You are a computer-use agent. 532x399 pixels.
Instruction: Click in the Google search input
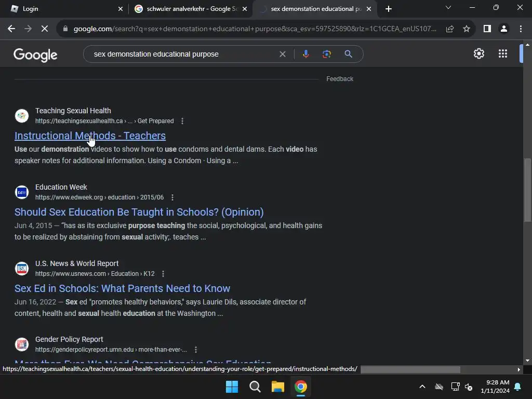(183, 54)
